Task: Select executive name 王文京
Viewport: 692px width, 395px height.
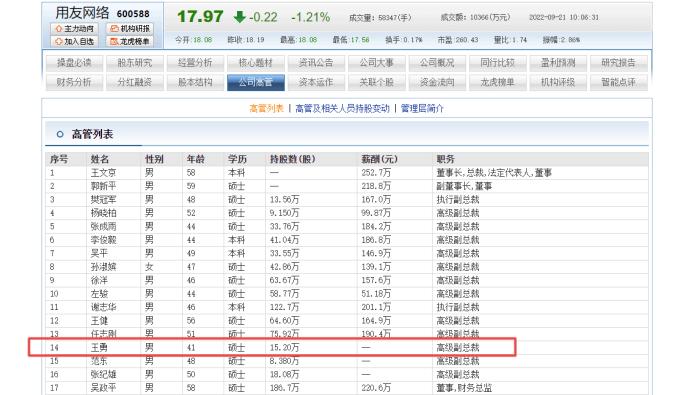Action: [x=103, y=173]
